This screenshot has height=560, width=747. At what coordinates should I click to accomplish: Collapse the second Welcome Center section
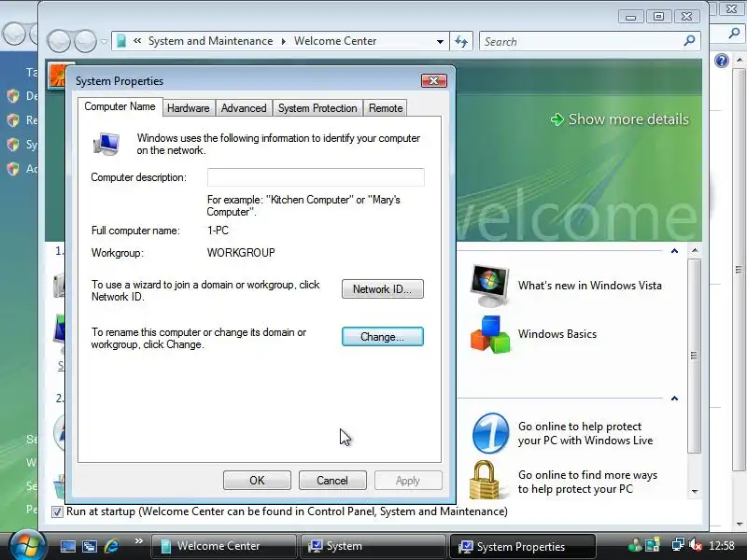(674, 399)
